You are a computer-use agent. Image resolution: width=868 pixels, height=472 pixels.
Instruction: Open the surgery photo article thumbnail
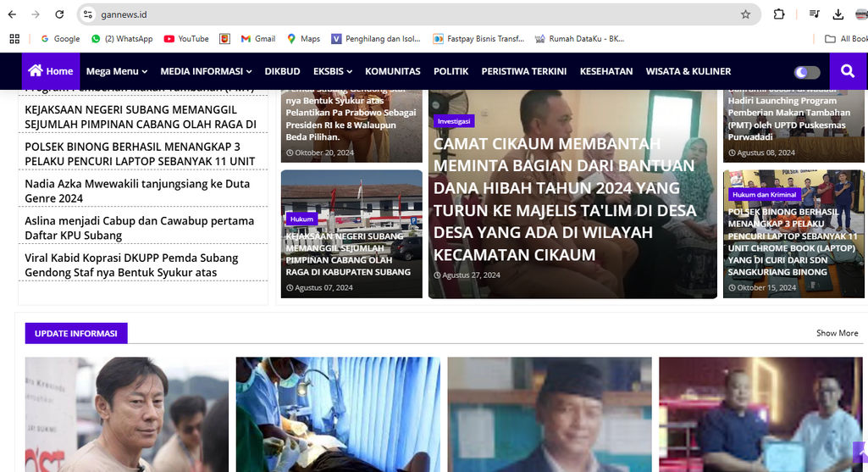(338, 414)
